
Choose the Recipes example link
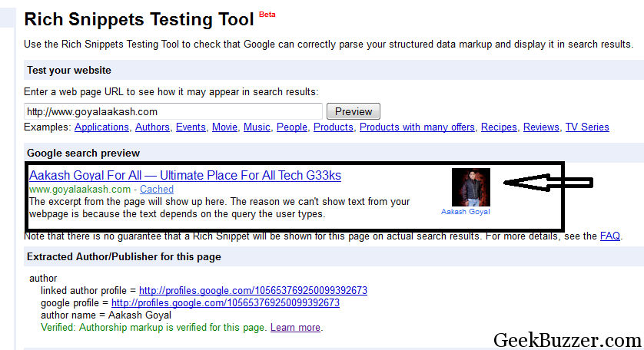pos(499,127)
